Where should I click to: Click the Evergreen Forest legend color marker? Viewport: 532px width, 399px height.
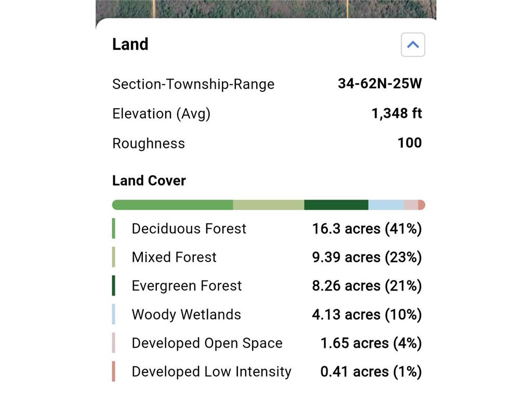[x=114, y=286]
